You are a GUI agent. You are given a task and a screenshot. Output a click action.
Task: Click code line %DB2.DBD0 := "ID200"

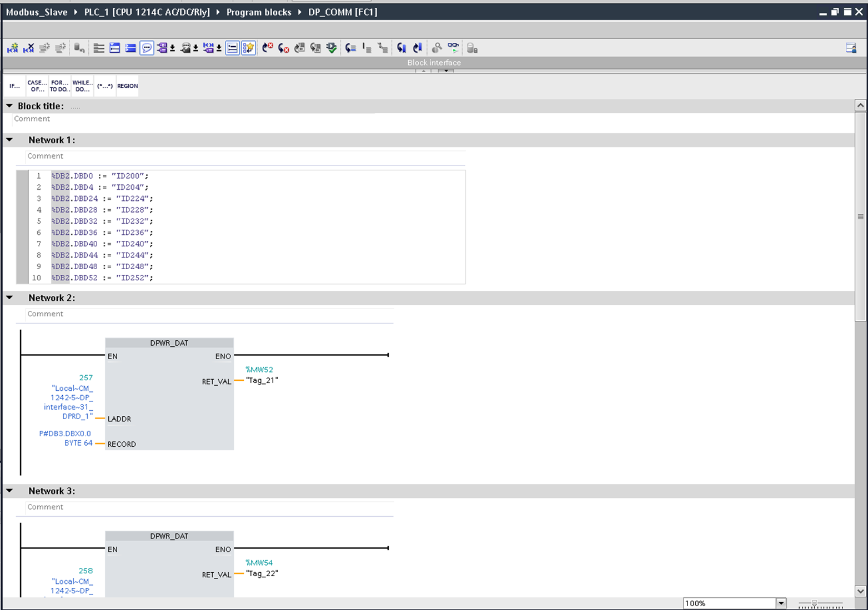100,176
